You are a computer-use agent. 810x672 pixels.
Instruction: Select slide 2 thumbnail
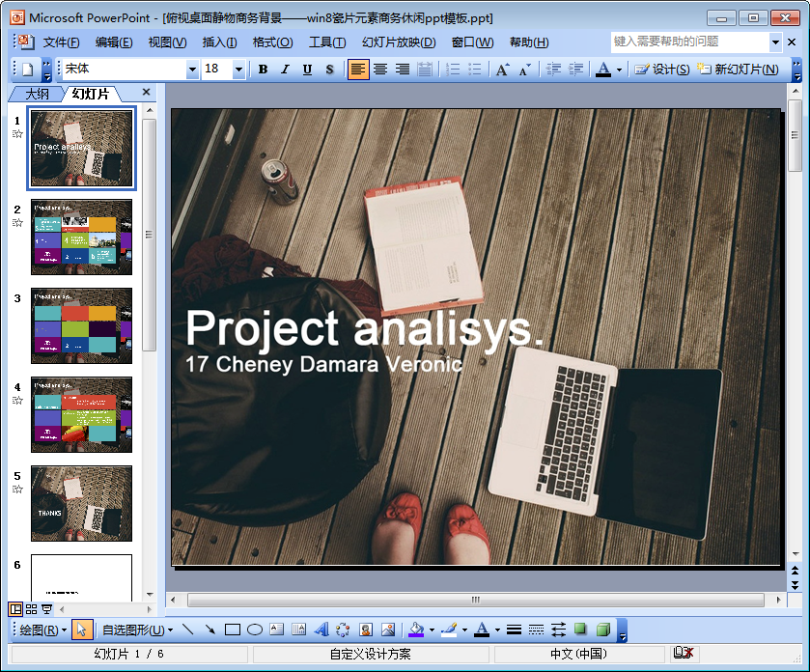(82, 238)
